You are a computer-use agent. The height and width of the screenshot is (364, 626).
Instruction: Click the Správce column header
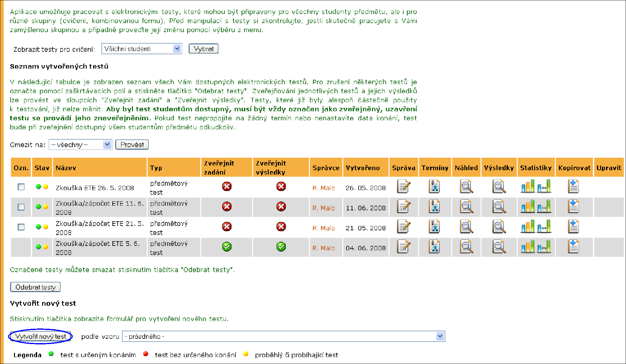[326, 168]
